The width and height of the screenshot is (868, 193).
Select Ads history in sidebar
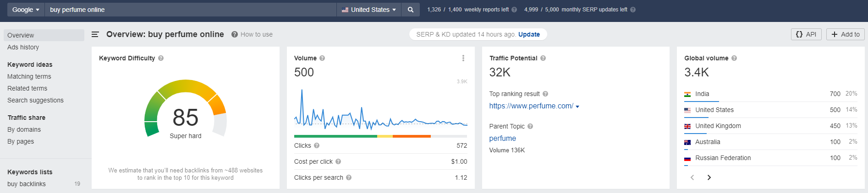(x=23, y=47)
